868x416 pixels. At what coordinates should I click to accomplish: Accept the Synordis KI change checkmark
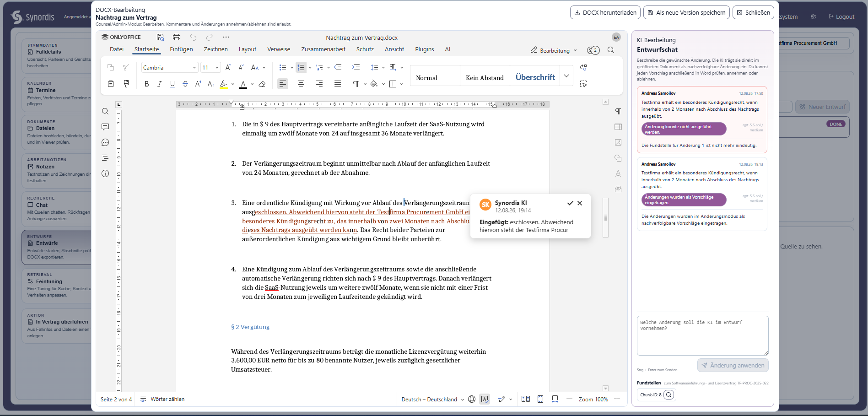pos(570,203)
